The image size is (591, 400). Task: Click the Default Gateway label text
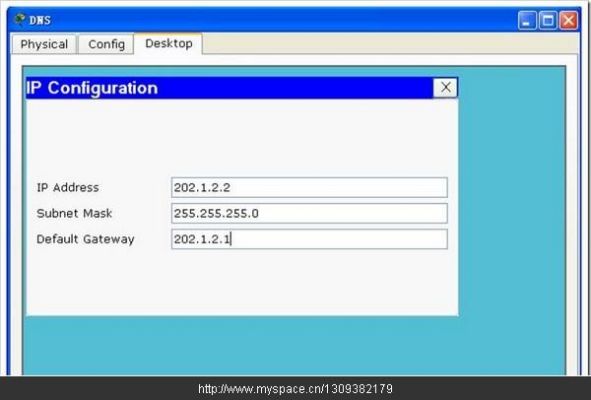coord(86,239)
